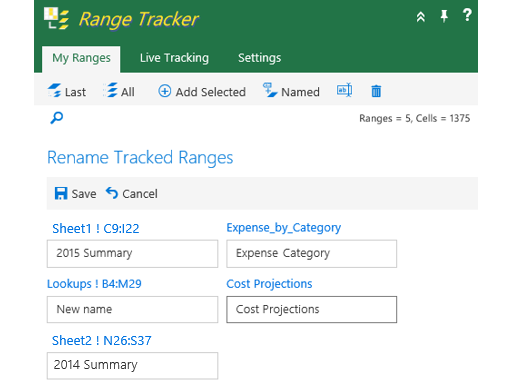This screenshot has height=384, width=512.
Task: Switch to the Live Tracking tab
Action: tap(174, 58)
